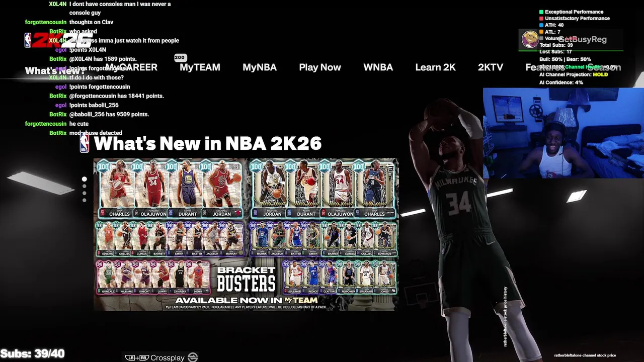Viewport: 644px width, 362px height.
Task: Click chat message 'he cute'
Action: 79,124
